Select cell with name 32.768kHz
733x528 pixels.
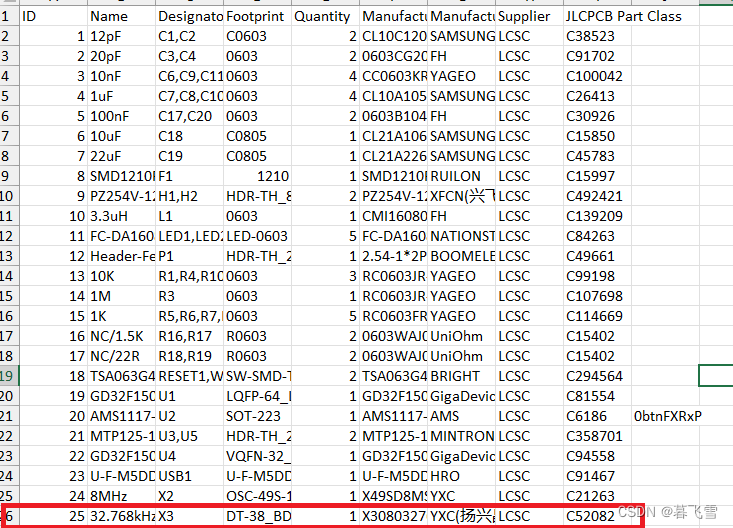coord(121,516)
